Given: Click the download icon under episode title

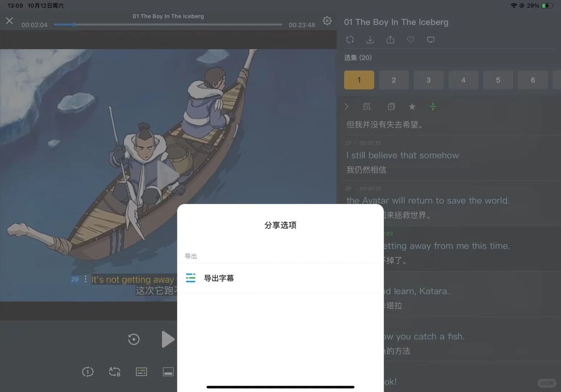Looking at the screenshot, I should click(370, 40).
